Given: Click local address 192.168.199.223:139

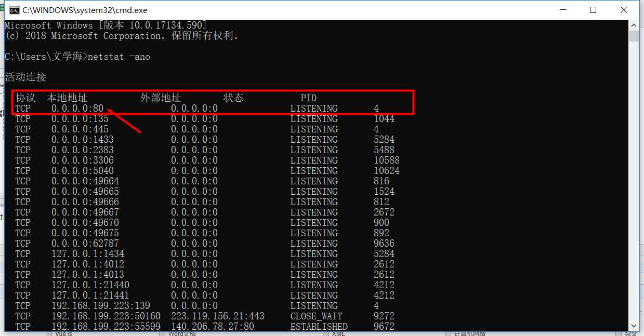Looking at the screenshot, I should pos(101,306).
